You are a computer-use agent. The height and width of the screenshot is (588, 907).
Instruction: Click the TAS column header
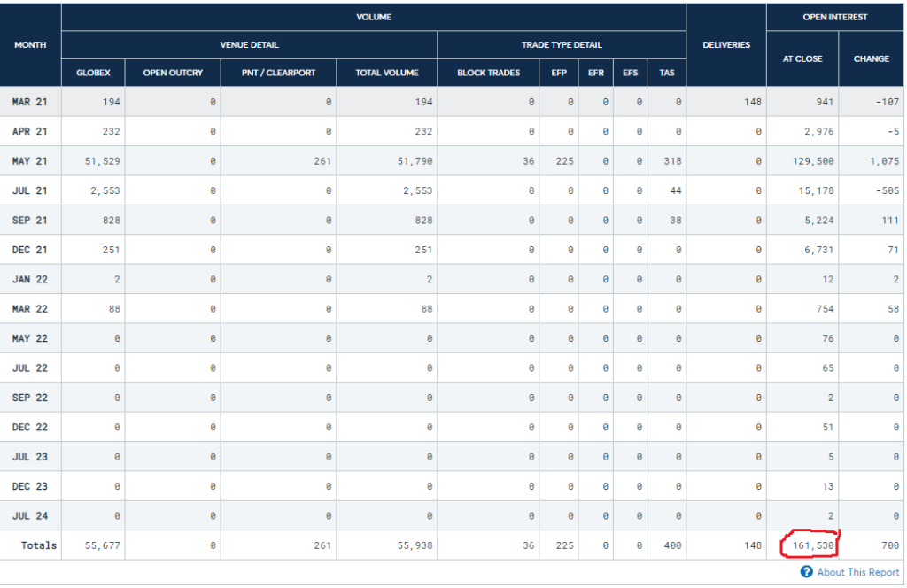(x=666, y=73)
